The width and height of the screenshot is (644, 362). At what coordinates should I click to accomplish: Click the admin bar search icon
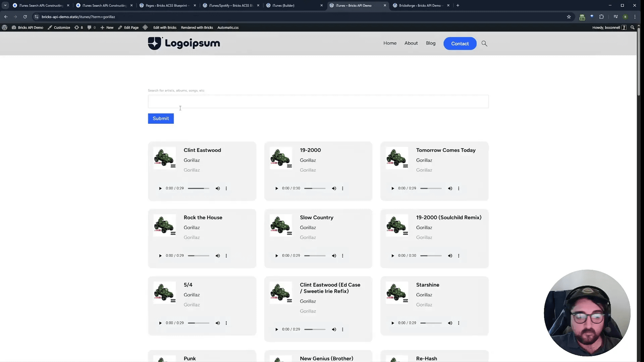(x=633, y=27)
